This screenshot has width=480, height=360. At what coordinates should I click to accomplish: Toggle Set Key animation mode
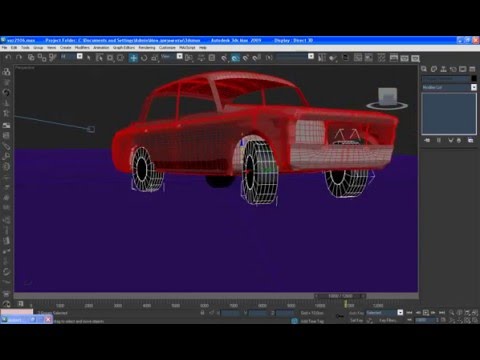pyautogui.click(x=356, y=320)
